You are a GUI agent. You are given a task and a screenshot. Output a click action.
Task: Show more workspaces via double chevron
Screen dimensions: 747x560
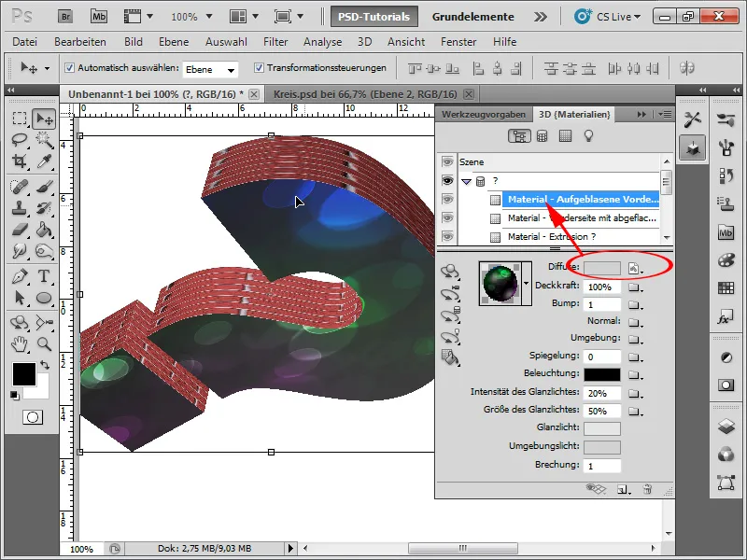point(541,17)
